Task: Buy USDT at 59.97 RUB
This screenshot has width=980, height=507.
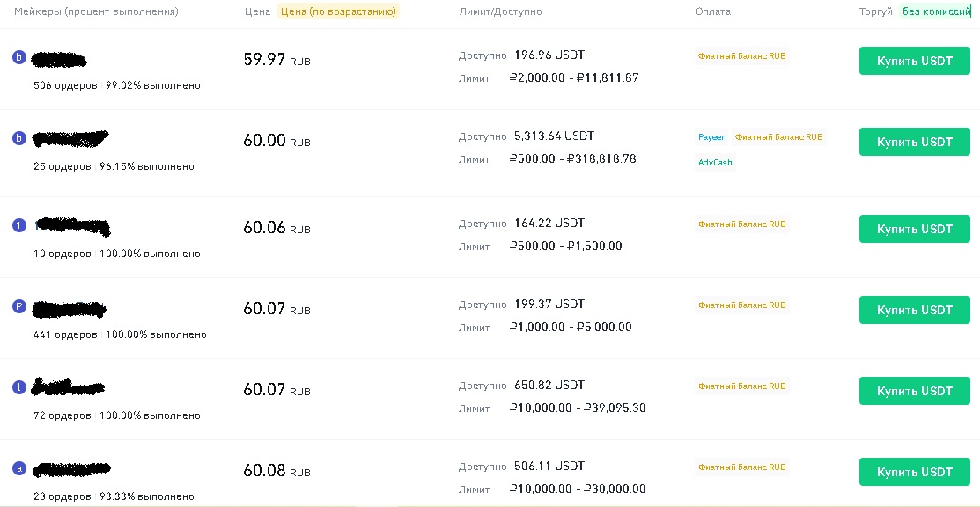Action: [x=914, y=62]
